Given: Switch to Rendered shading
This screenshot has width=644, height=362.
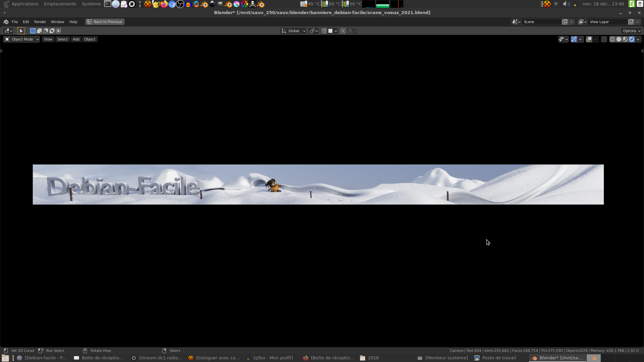Looking at the screenshot, I should tap(632, 39).
